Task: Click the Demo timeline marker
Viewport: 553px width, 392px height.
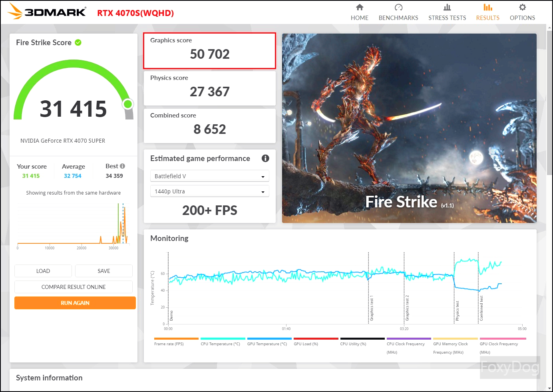Action: click(171, 316)
